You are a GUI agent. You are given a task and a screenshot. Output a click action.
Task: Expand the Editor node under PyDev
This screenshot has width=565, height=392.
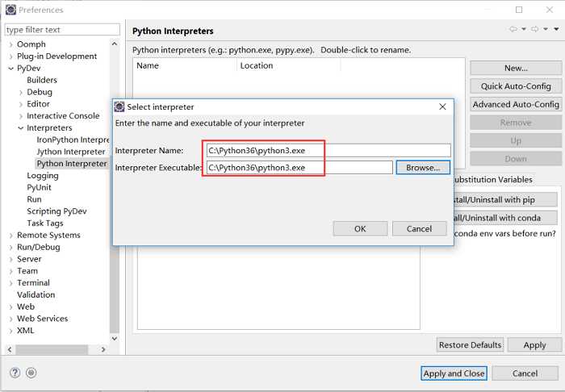(x=21, y=104)
